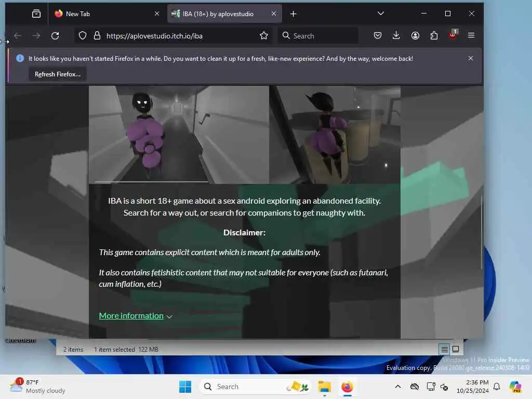Minimize the Firefox window

pos(424,14)
